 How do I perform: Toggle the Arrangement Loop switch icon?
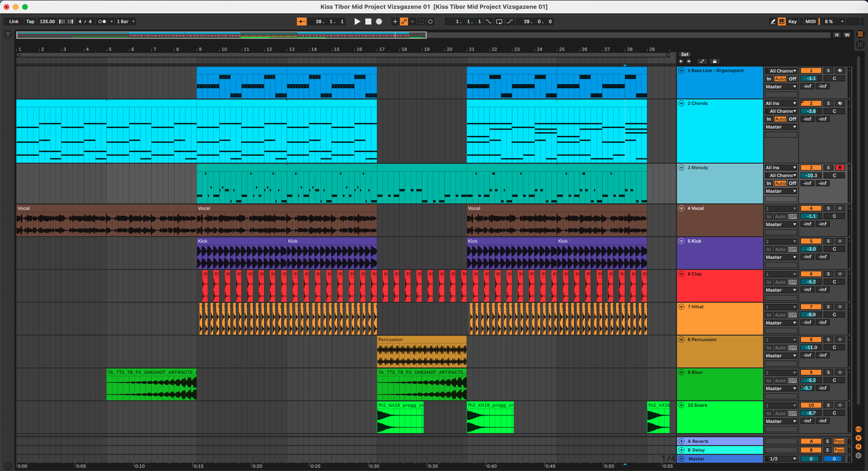499,22
